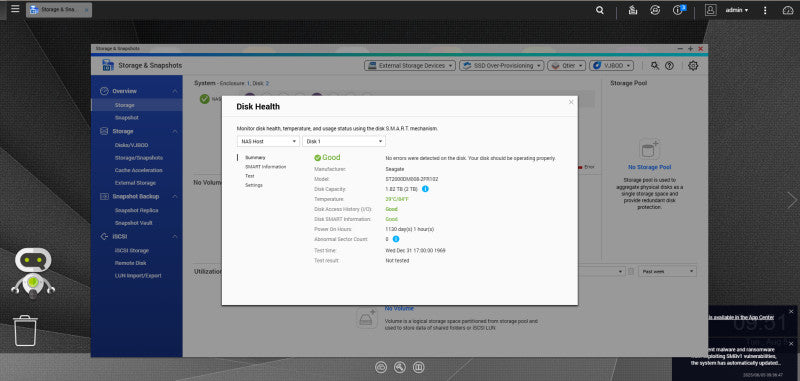
Task: Open the help question mark icon
Action: pos(669,65)
